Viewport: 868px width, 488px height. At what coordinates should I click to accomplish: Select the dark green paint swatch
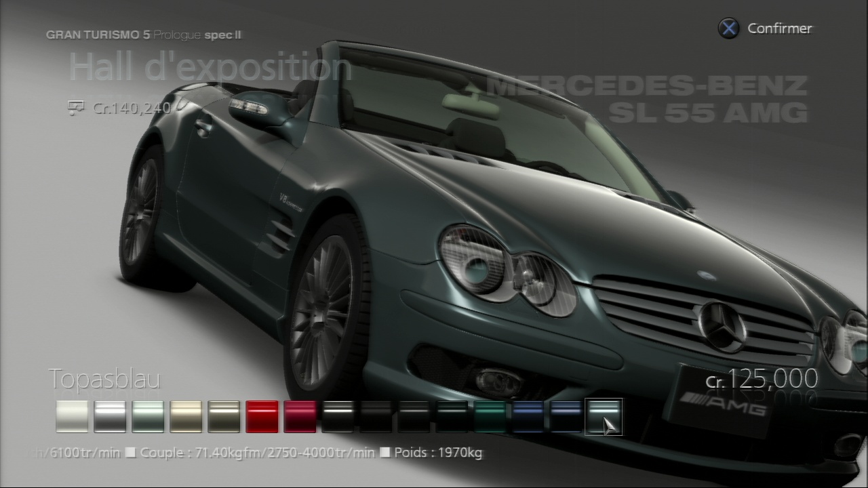pyautogui.click(x=490, y=416)
